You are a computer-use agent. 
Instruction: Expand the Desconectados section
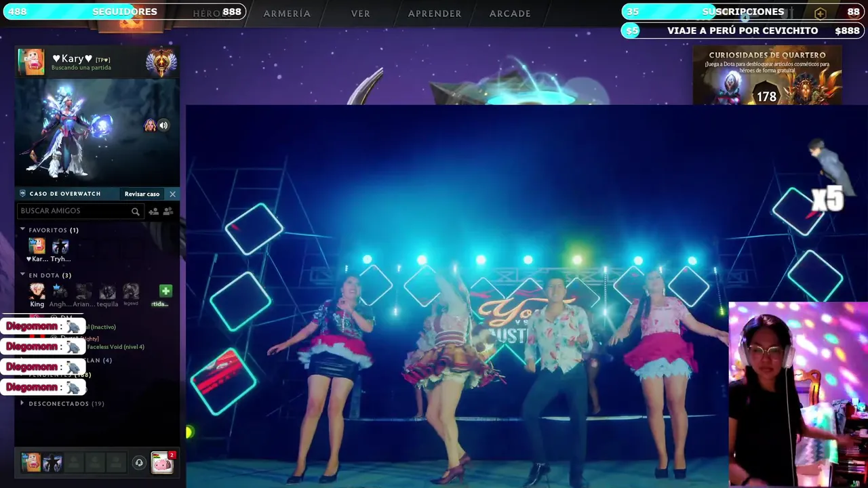[x=22, y=403]
